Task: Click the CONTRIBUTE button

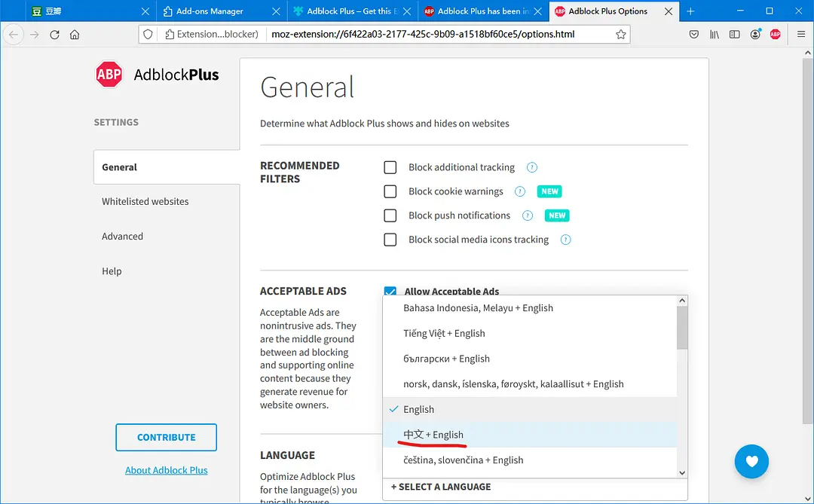Action: (x=166, y=437)
